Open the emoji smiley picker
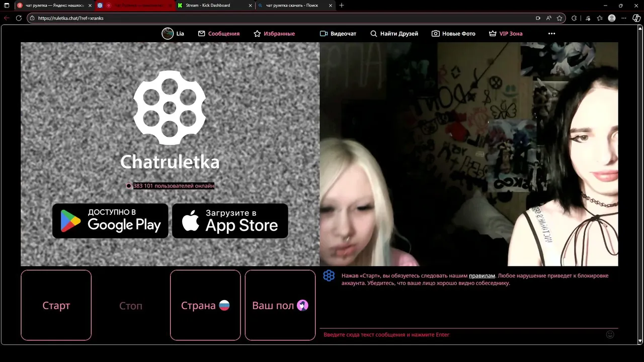The height and width of the screenshot is (362, 644). [610, 334]
